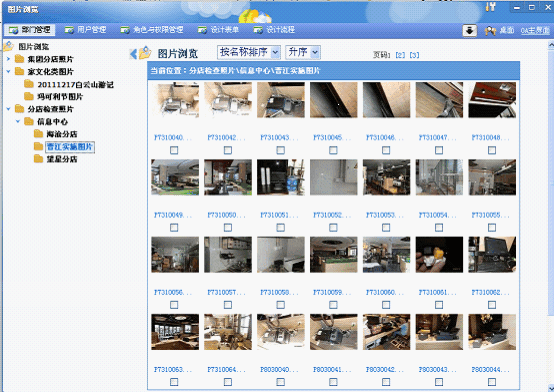Image resolution: width=554 pixels, height=392 pixels.
Task: Open the tools wrench icon in title bar
Action: 490,7
